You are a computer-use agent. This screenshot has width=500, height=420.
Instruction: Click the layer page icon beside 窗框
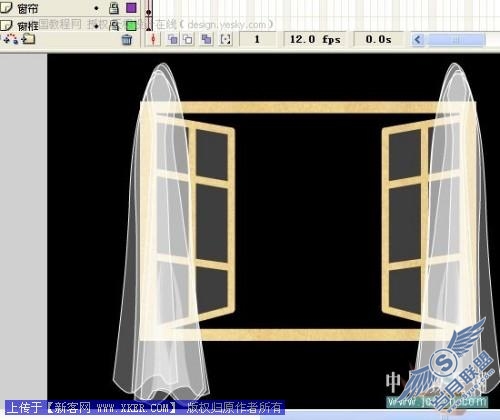tap(7, 25)
